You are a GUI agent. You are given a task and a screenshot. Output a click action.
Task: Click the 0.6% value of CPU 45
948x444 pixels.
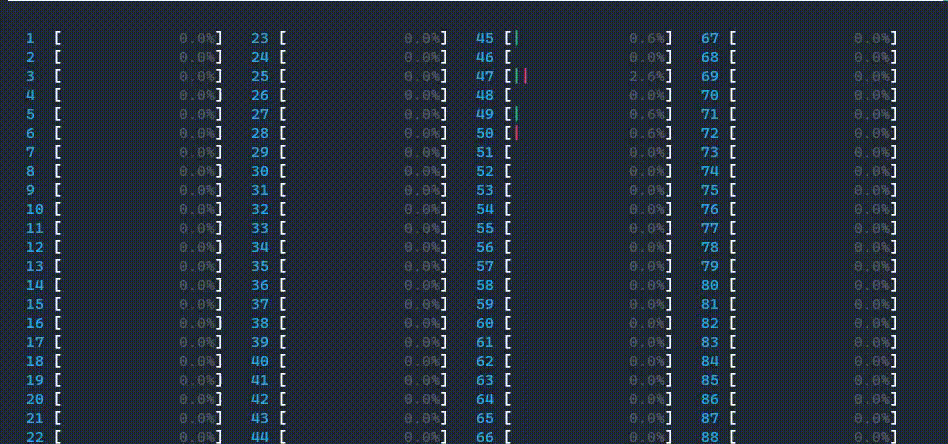(646, 38)
